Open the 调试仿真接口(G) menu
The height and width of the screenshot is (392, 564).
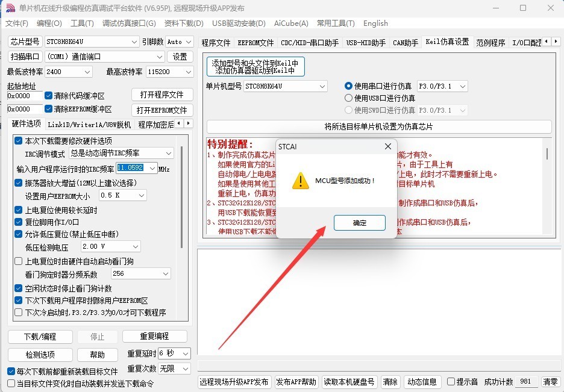[129, 23]
